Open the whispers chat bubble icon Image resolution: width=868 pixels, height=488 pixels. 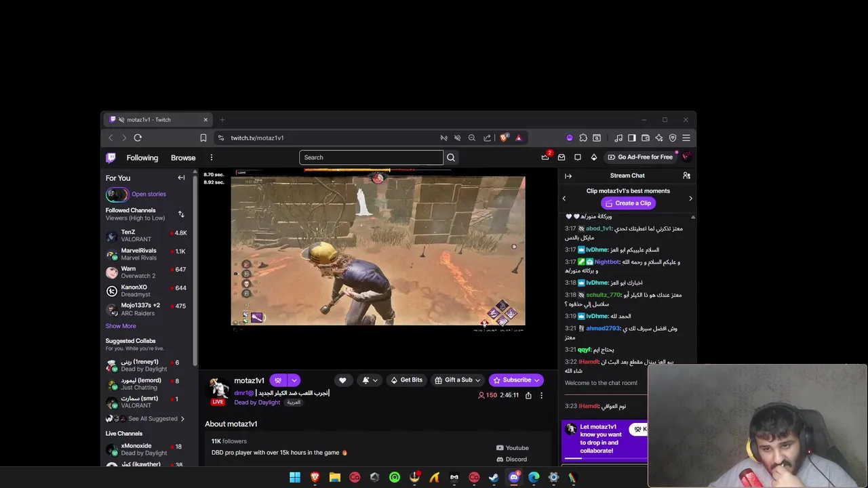pos(578,157)
